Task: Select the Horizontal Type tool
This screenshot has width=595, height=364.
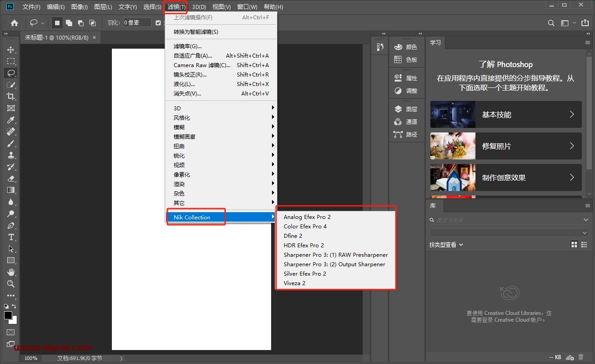Action: (x=11, y=237)
